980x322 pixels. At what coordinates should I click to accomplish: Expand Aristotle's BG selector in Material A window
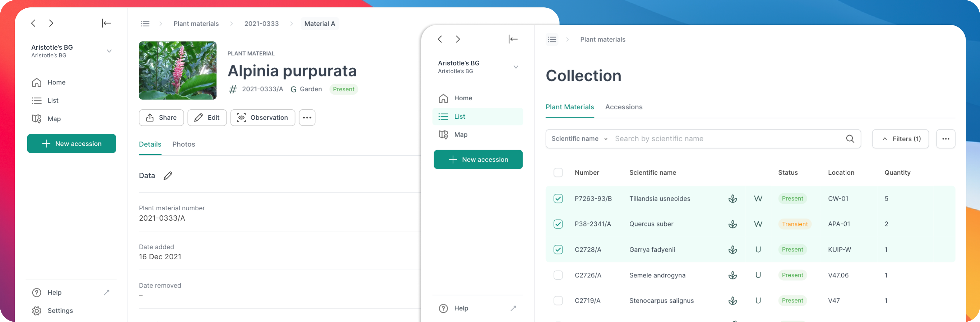109,51
